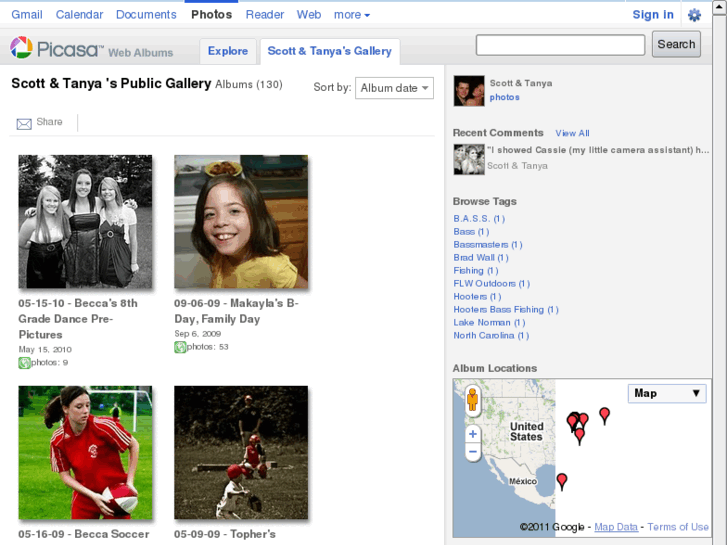Select Scott & Tanya's Gallery tab
The image size is (727, 545).
[x=329, y=51]
